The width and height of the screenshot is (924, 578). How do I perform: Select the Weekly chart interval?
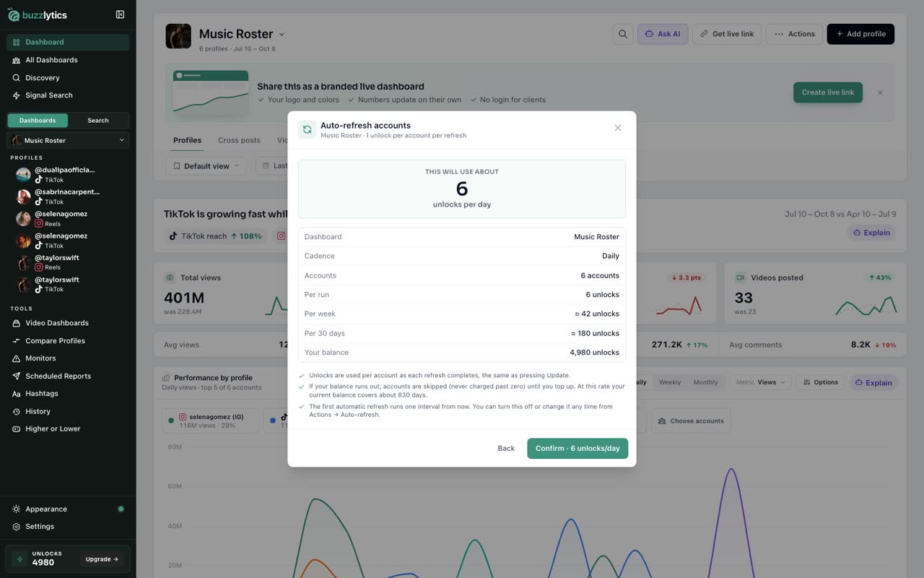[670, 382]
